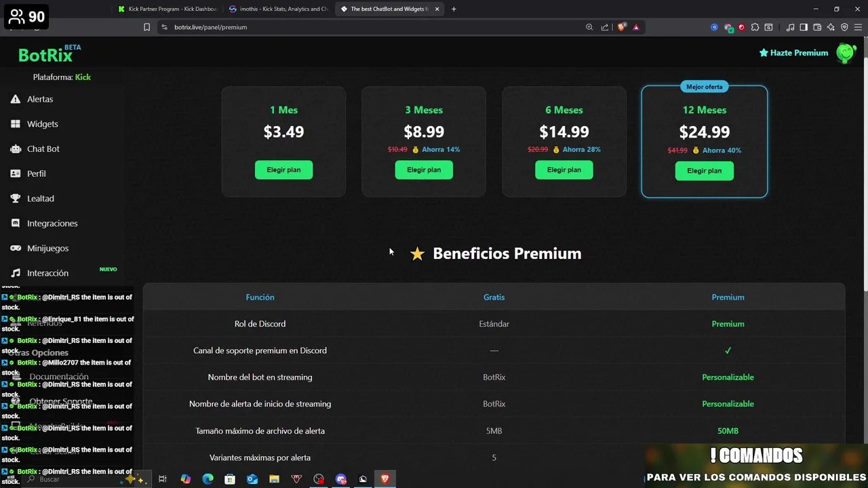Choose the 6 Meses plan
The height and width of the screenshot is (488, 868).
(x=564, y=170)
